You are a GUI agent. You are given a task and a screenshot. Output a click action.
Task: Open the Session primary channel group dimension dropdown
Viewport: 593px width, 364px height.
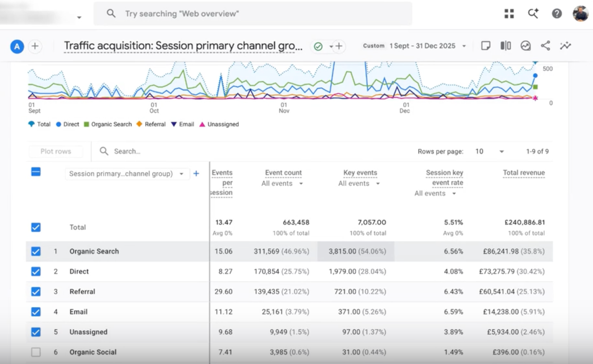pyautogui.click(x=127, y=174)
